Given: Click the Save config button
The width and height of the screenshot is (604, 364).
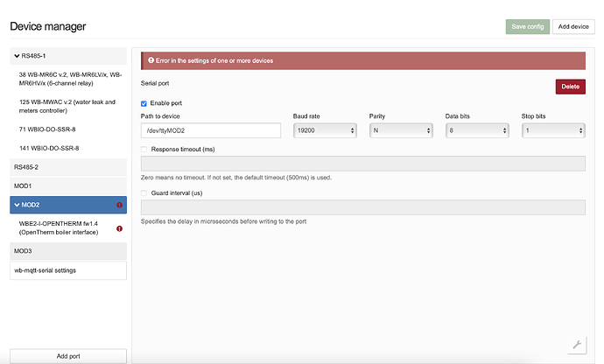Looking at the screenshot, I should [528, 26].
